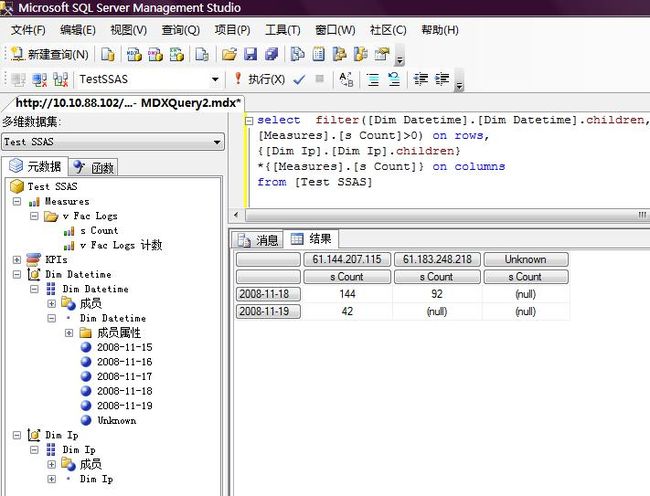Select the Unknown member under Dim Datetime
The image size is (650, 496).
[117, 421]
